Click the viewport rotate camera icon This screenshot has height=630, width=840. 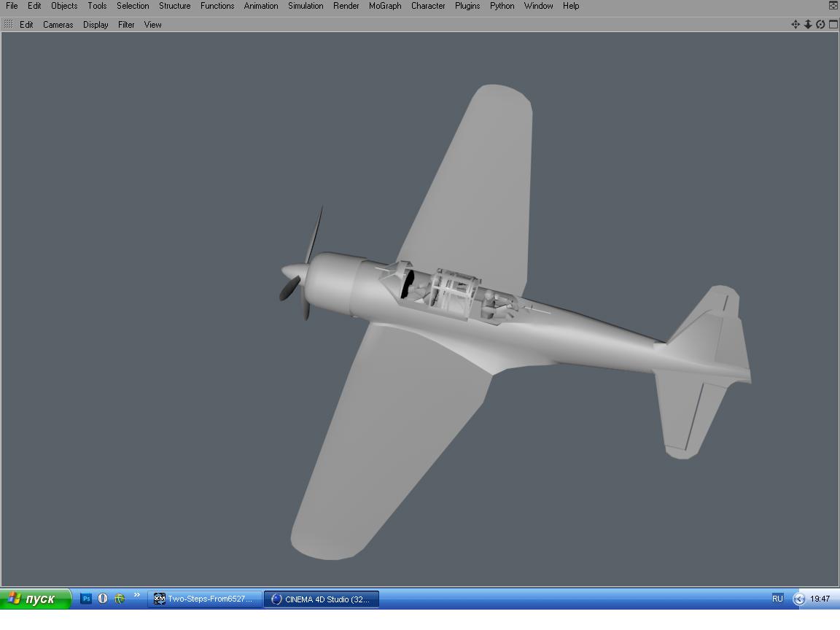tap(820, 24)
